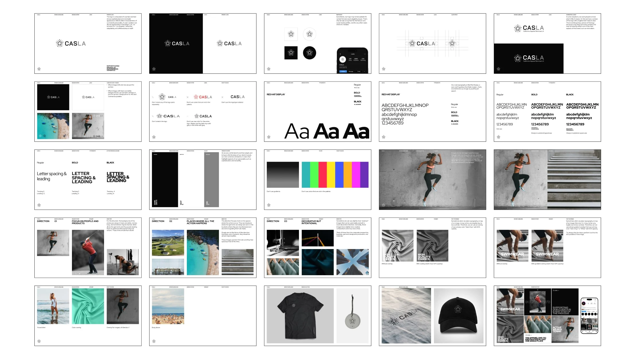Click the red CASLA logo example
This screenshot has height=359, width=644.
pyautogui.click(x=203, y=97)
